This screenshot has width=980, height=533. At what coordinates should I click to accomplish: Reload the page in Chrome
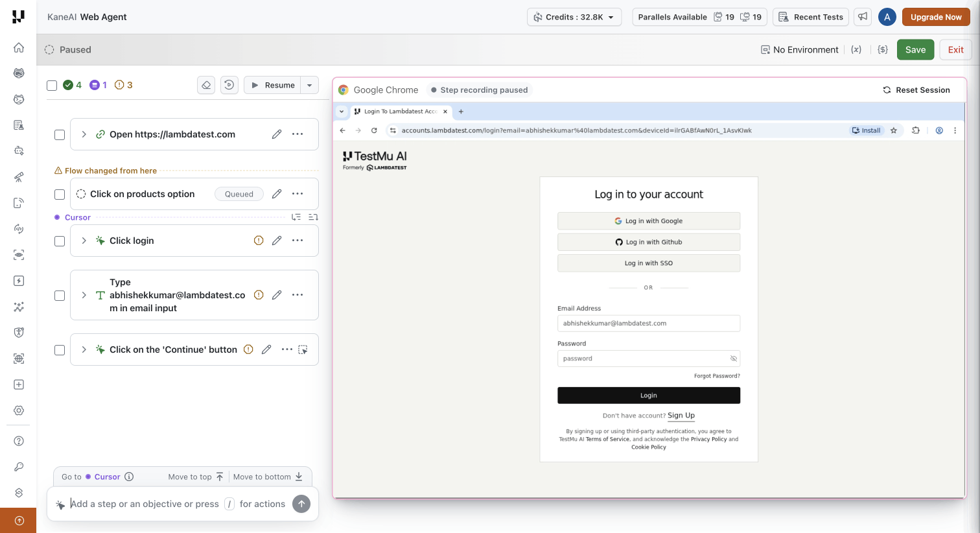click(374, 130)
